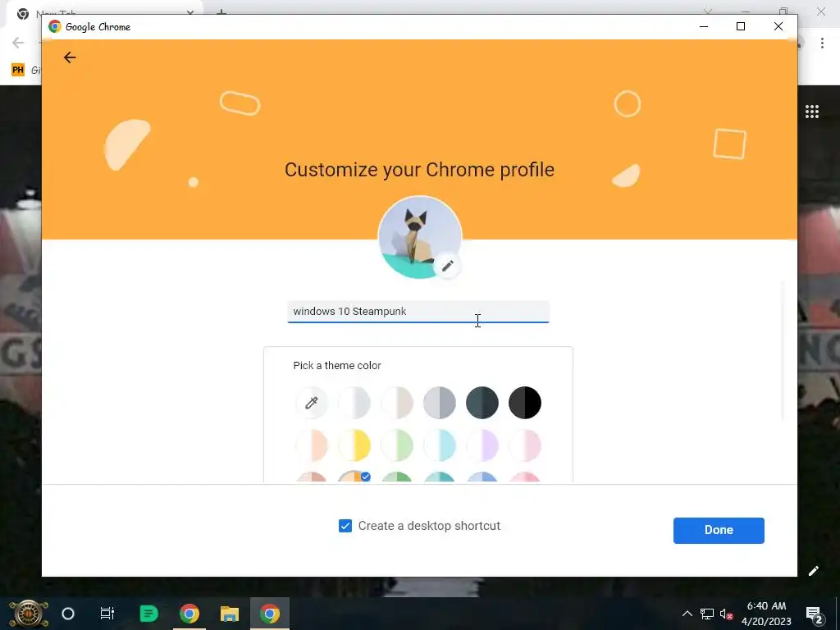This screenshot has width=840, height=630.
Task: Select the yellow theme color
Action: click(354, 445)
